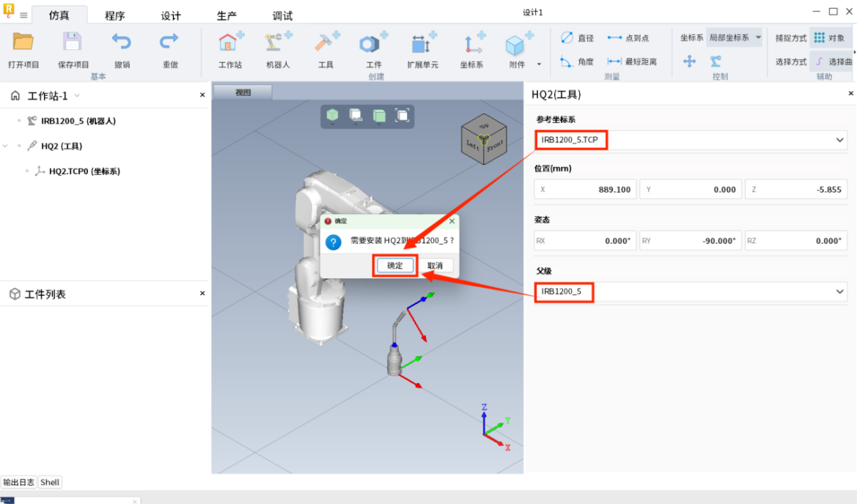Viewport: 857px width, 504px height.
Task: Click 取消 to cancel the dialog
Action: click(435, 265)
